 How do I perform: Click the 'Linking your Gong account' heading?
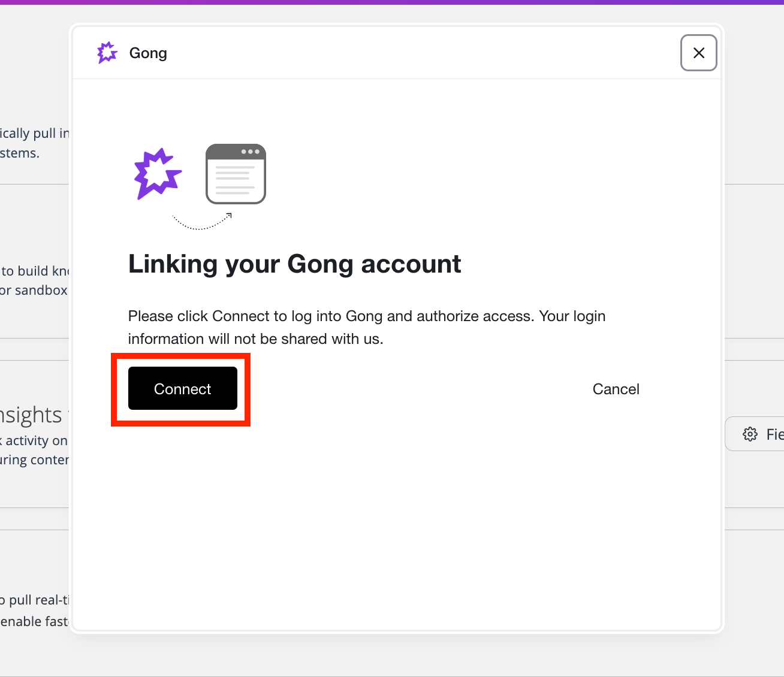pyautogui.click(x=294, y=264)
